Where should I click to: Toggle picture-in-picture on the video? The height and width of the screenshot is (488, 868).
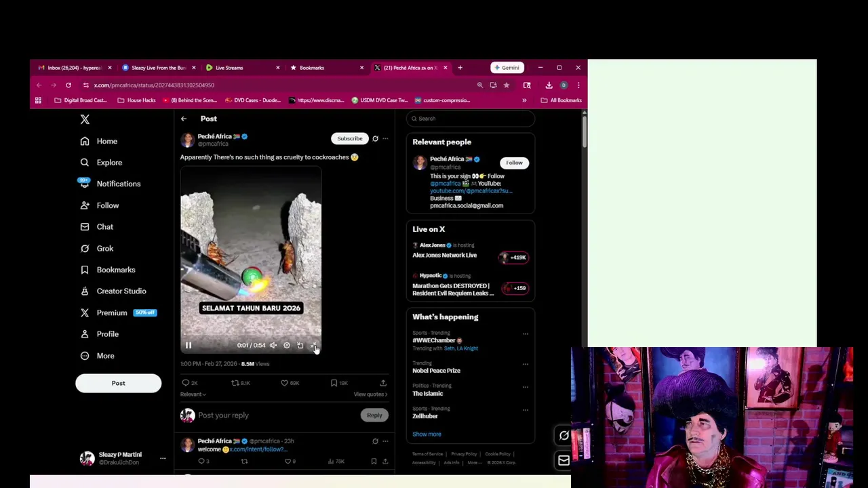click(300, 346)
